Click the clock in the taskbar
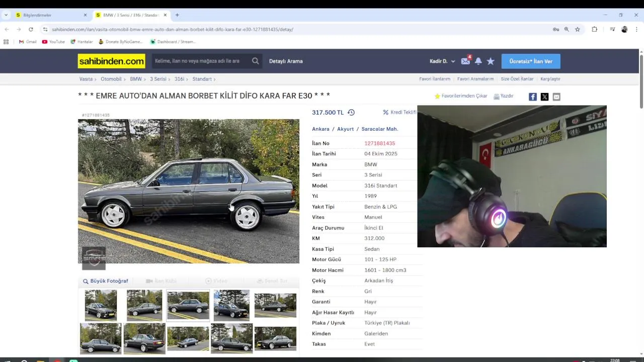 pyautogui.click(x=615, y=360)
